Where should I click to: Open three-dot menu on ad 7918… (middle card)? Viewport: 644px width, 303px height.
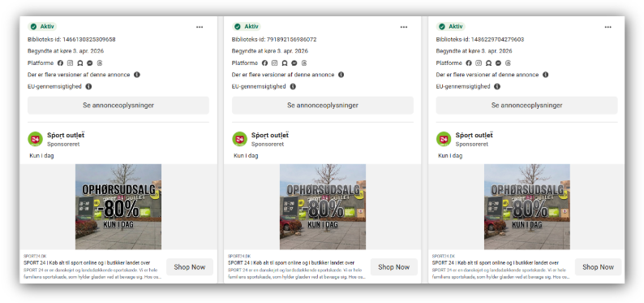tap(404, 27)
